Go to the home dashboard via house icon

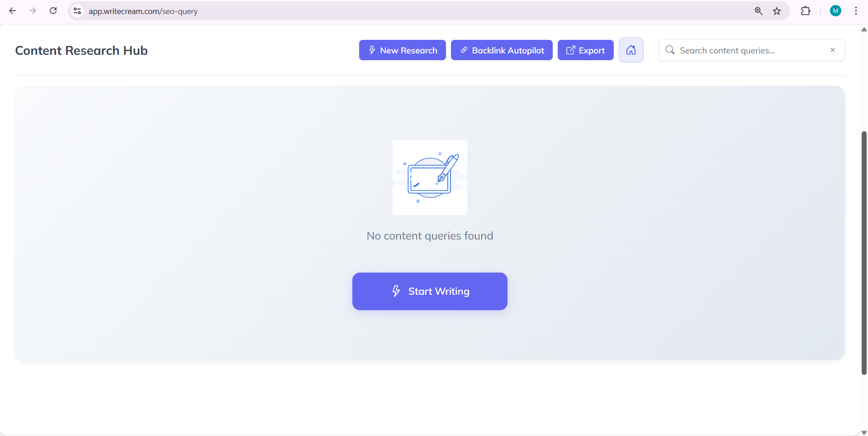click(631, 50)
